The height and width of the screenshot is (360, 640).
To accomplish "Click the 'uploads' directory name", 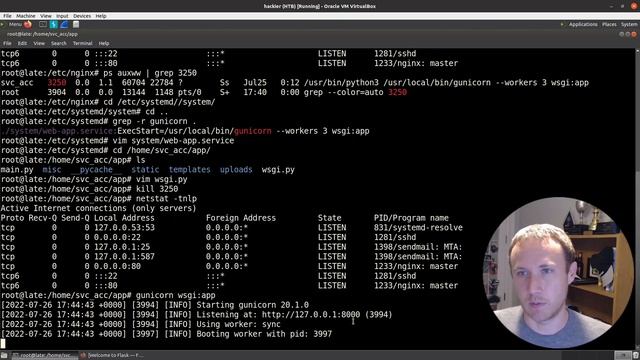I will point(236,170).
